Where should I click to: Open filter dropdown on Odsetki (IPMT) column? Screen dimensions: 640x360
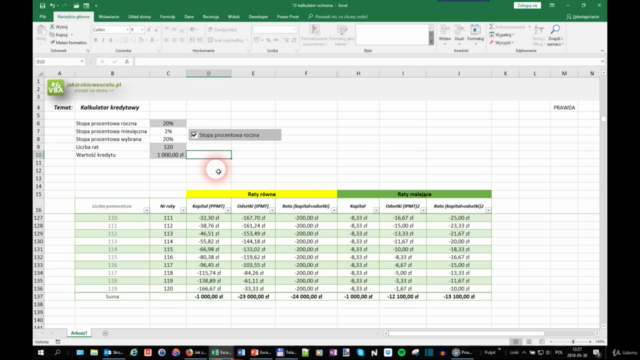(272, 210)
